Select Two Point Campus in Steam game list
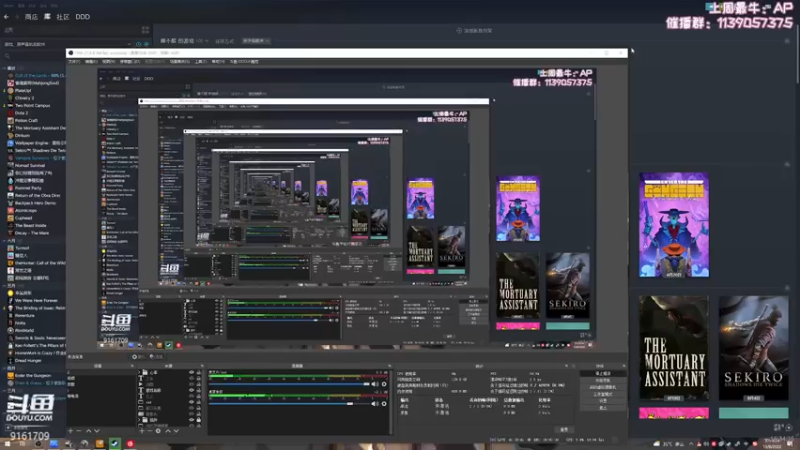This screenshot has width=800, height=450. click(33, 106)
